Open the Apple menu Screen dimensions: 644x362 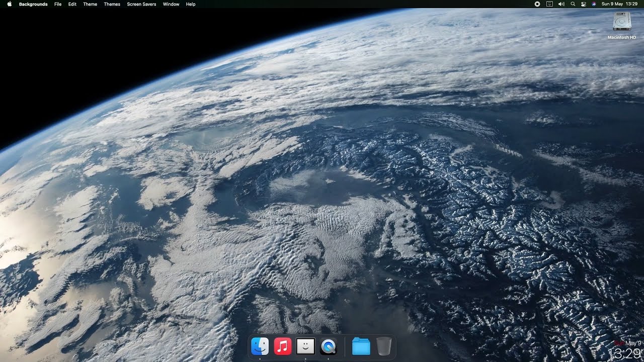[x=10, y=4]
